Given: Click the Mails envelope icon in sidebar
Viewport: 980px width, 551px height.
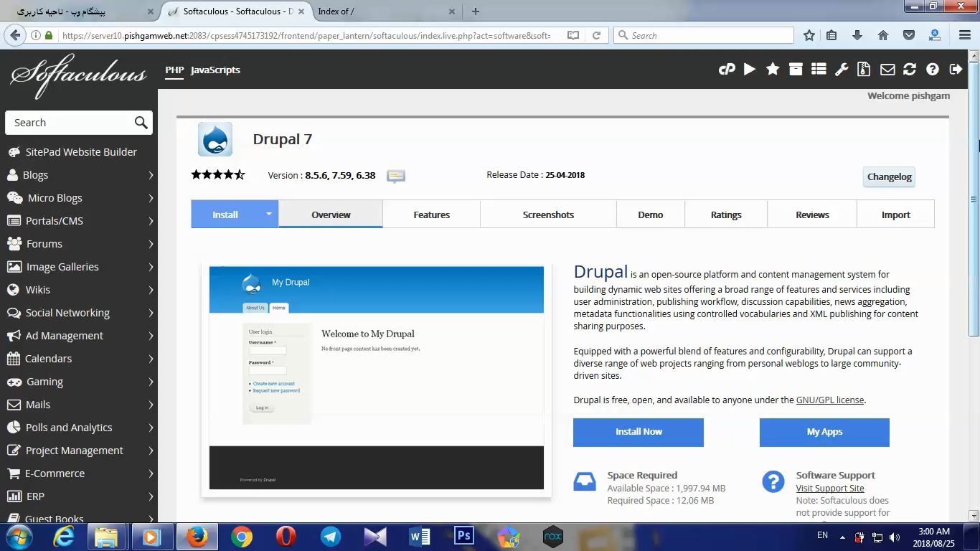Looking at the screenshot, I should [14, 405].
